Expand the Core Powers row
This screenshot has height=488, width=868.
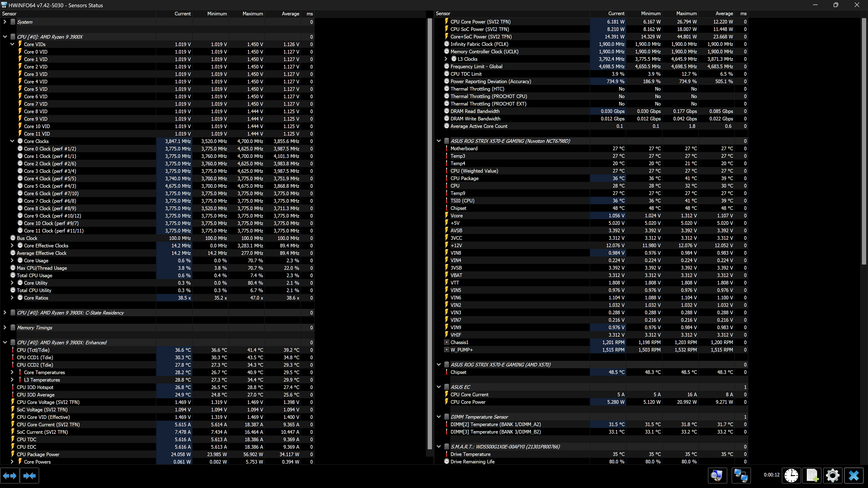coord(12,462)
